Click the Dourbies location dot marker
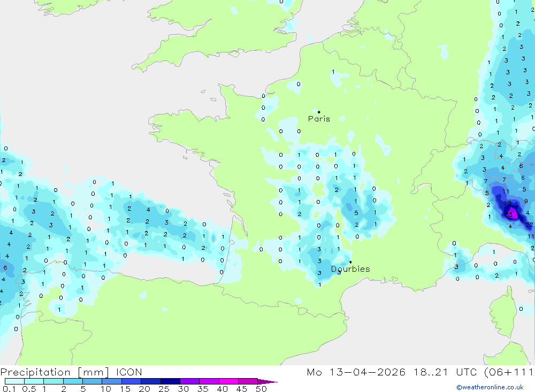 pyautogui.click(x=350, y=262)
